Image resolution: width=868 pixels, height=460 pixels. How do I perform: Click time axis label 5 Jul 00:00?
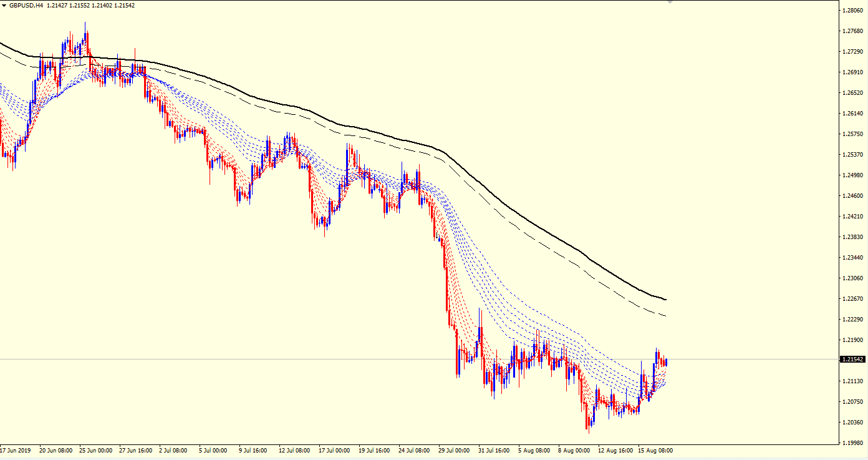(x=214, y=450)
